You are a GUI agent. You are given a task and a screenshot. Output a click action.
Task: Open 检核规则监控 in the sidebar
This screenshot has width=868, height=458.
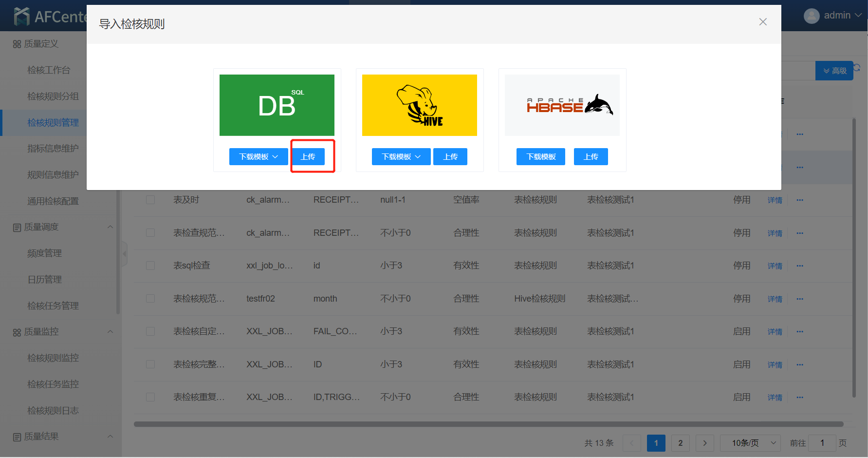(53, 358)
